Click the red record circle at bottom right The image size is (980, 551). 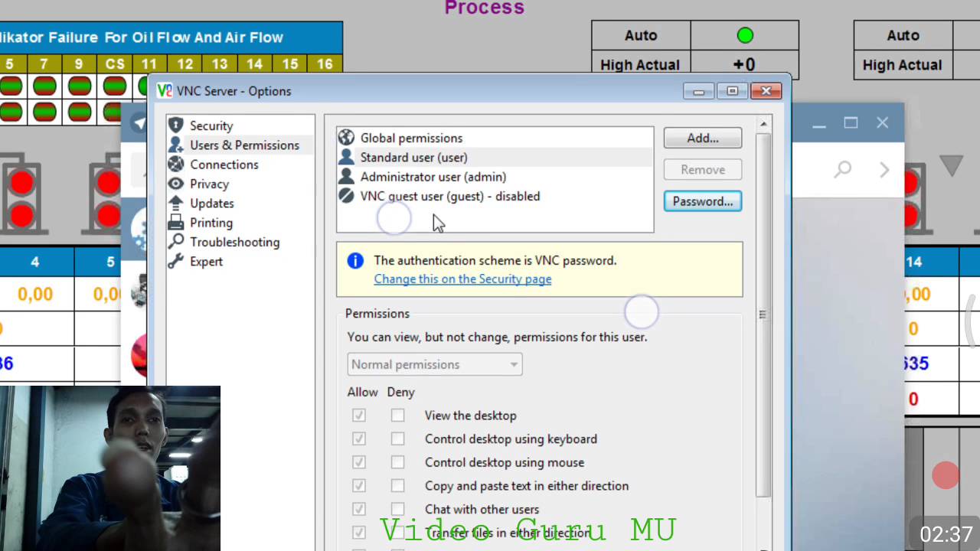(x=946, y=475)
